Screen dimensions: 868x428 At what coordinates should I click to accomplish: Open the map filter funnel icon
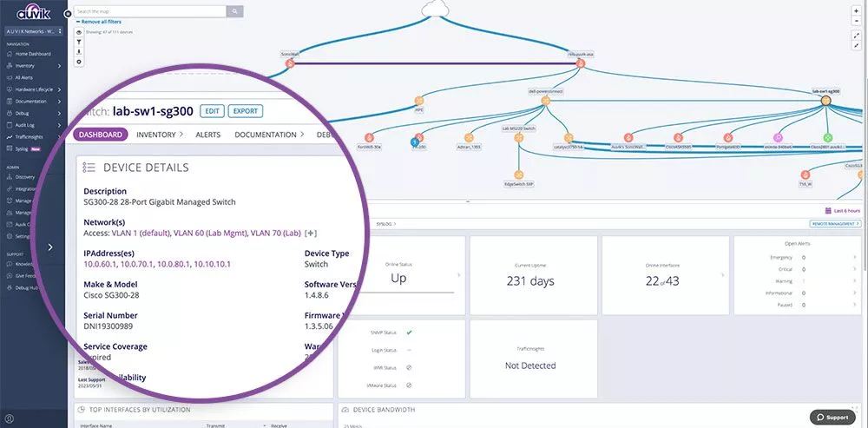click(x=80, y=41)
